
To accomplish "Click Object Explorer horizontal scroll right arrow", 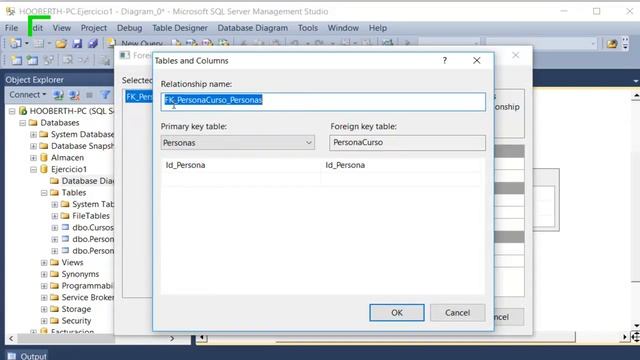I will 172,338.
